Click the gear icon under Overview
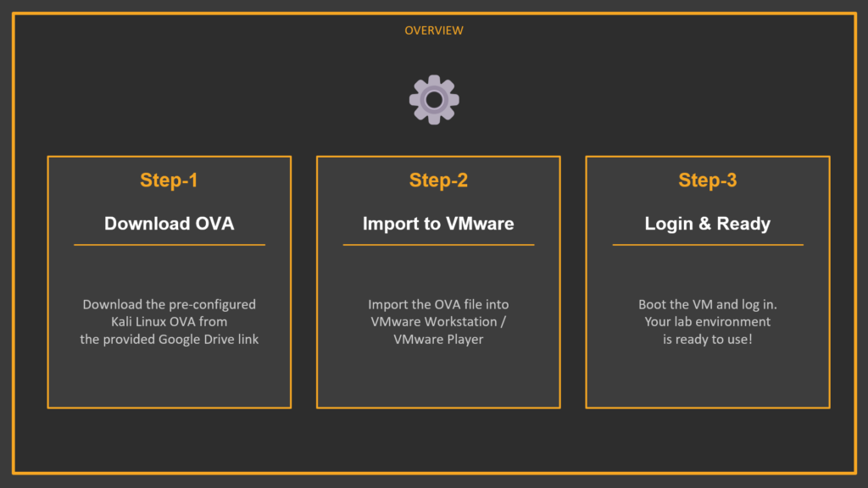The image size is (868, 488). [x=434, y=100]
